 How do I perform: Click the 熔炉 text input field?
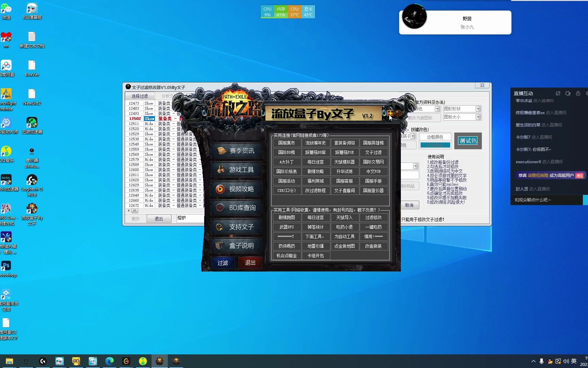click(x=190, y=218)
